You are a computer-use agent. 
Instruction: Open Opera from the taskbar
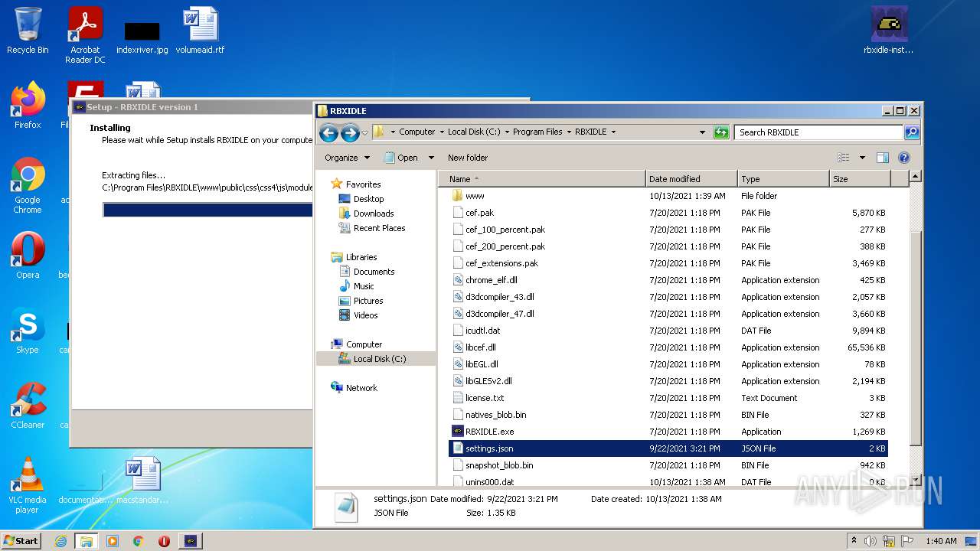click(x=164, y=541)
